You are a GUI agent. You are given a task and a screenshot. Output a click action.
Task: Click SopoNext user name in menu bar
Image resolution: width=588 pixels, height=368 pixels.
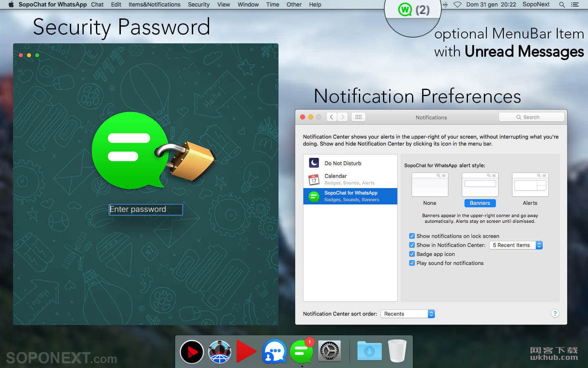[536, 4]
